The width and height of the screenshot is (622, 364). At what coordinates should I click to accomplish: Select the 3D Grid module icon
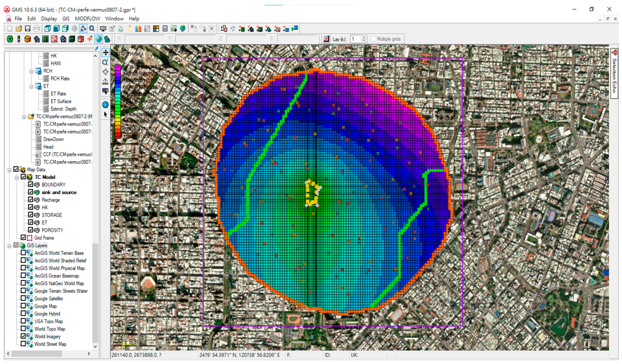[x=72, y=39]
